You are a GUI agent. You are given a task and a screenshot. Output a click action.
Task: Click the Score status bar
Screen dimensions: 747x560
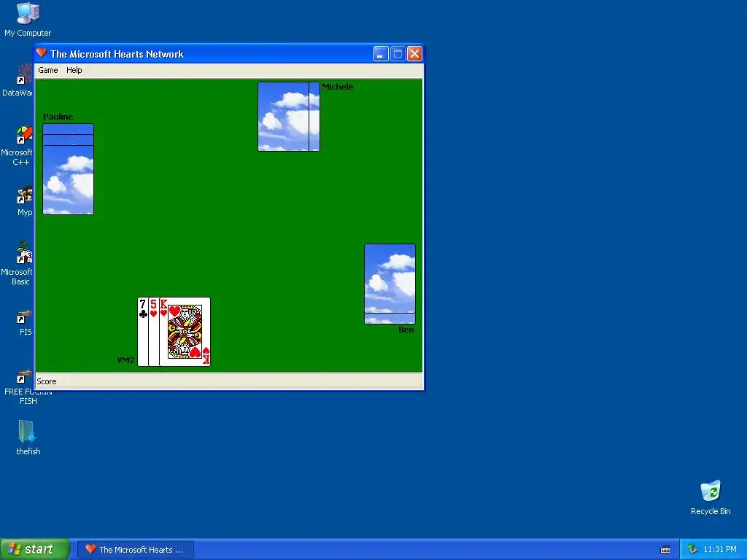228,381
